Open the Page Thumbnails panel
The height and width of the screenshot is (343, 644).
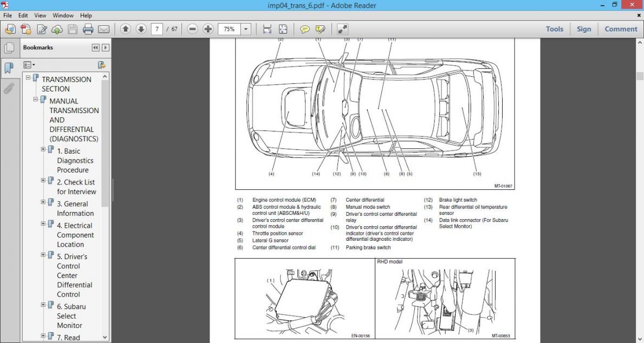[9, 48]
